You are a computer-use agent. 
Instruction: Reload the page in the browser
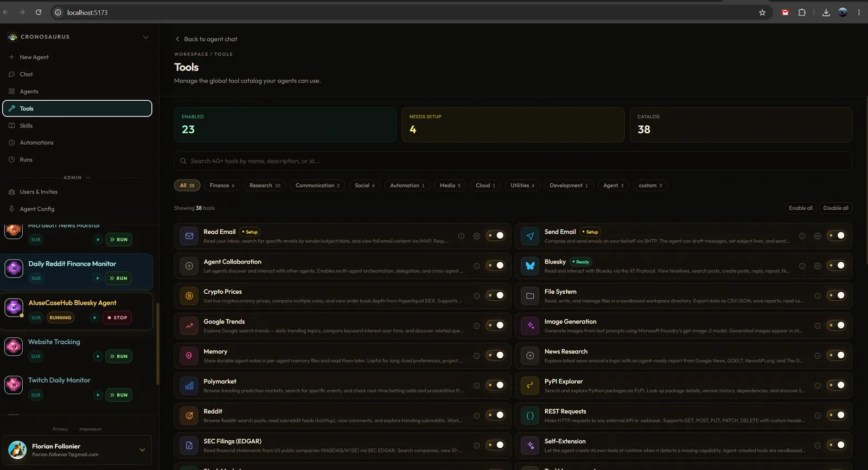click(39, 12)
